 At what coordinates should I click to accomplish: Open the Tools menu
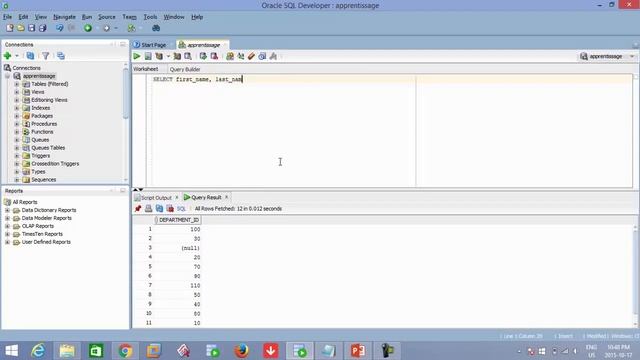tap(150, 17)
